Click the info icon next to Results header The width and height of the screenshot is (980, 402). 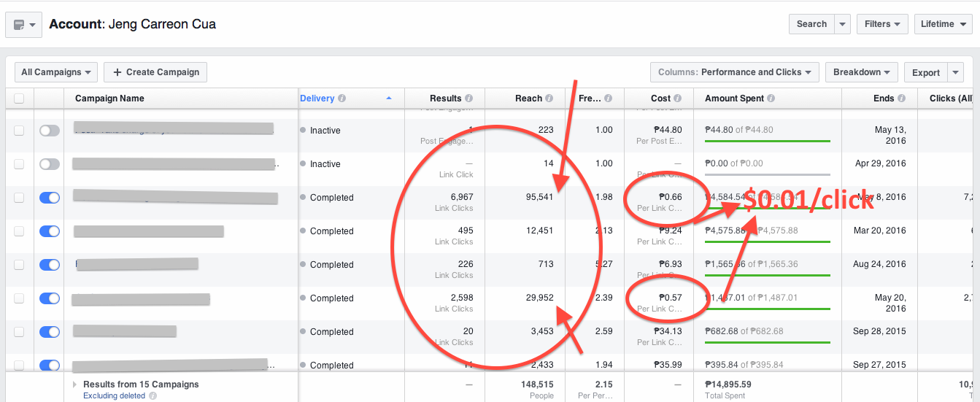[469, 98]
